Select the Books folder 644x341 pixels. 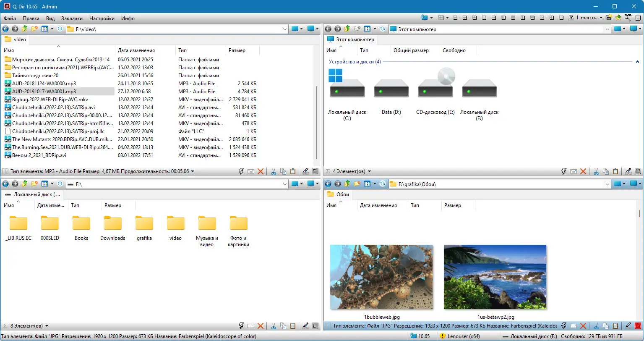(x=81, y=229)
